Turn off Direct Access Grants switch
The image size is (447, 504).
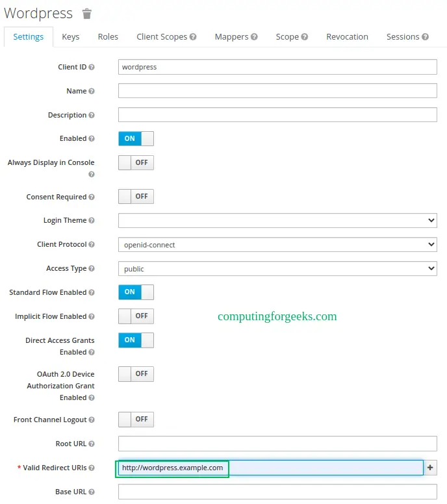click(136, 340)
